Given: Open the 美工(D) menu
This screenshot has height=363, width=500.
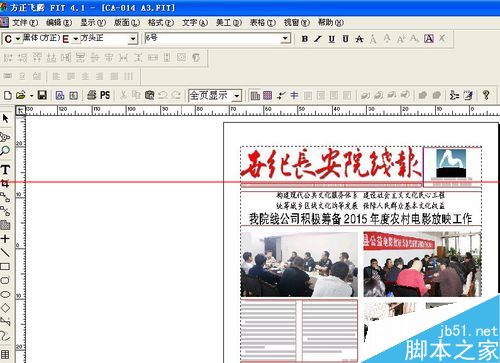Looking at the screenshot, I should coord(229,23).
